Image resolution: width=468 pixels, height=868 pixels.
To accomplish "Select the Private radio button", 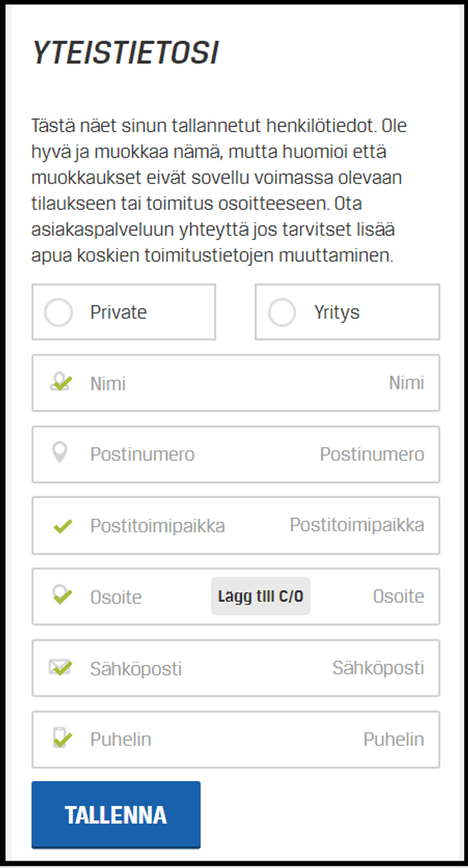I will [x=58, y=313].
